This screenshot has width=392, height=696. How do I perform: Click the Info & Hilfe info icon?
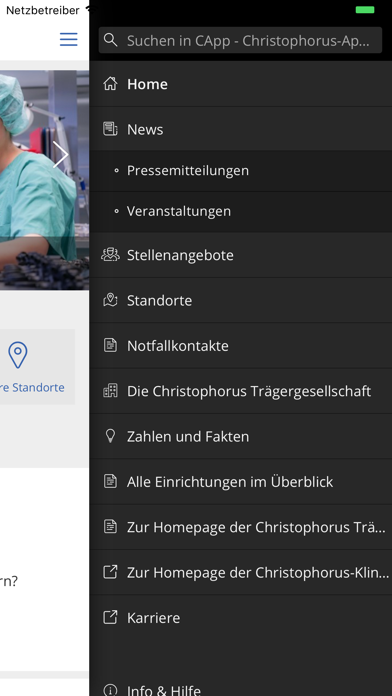[110, 690]
